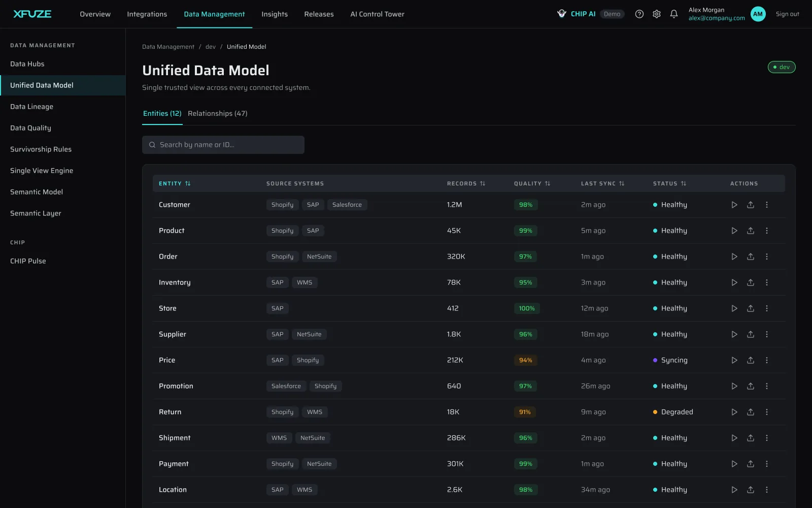Viewport: 812px width, 508px height.
Task: Click the play icon in Price row
Action: tap(734, 360)
